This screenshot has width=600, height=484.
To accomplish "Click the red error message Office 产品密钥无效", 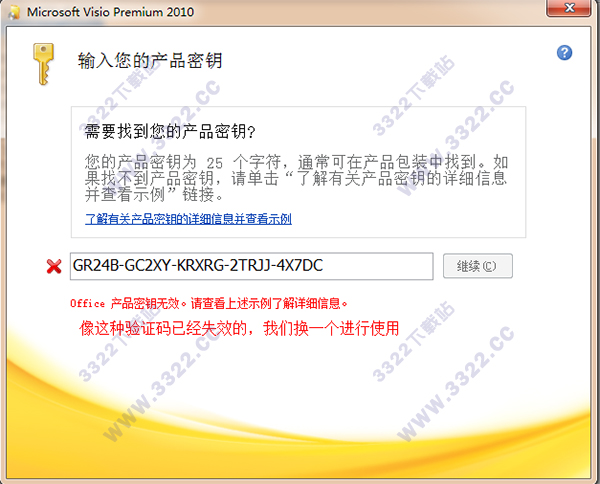I will pos(209,303).
